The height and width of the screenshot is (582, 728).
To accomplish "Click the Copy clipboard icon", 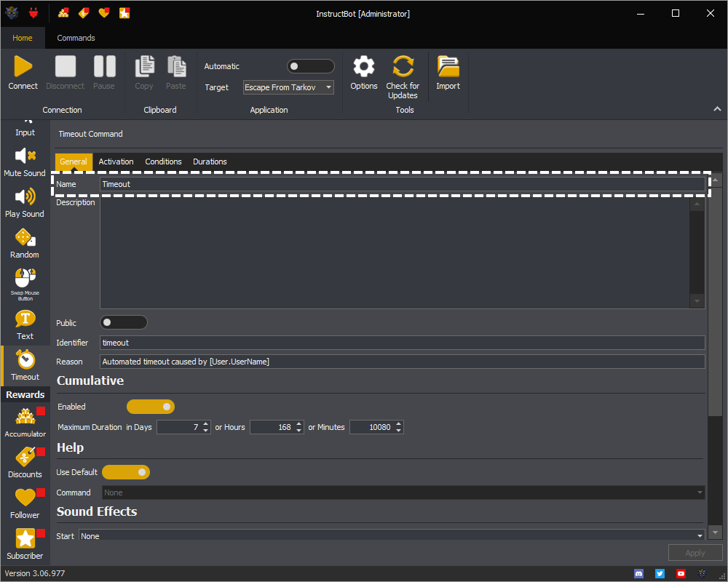I will click(x=144, y=66).
